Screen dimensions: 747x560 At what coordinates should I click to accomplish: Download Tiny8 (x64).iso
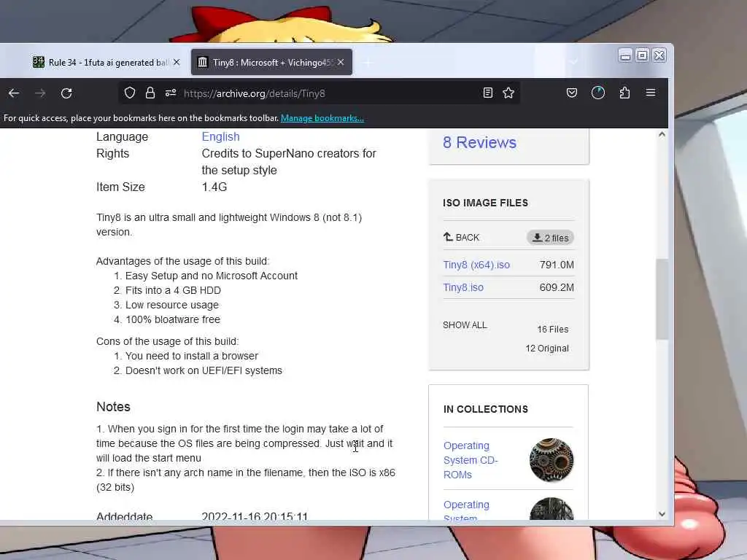(476, 265)
